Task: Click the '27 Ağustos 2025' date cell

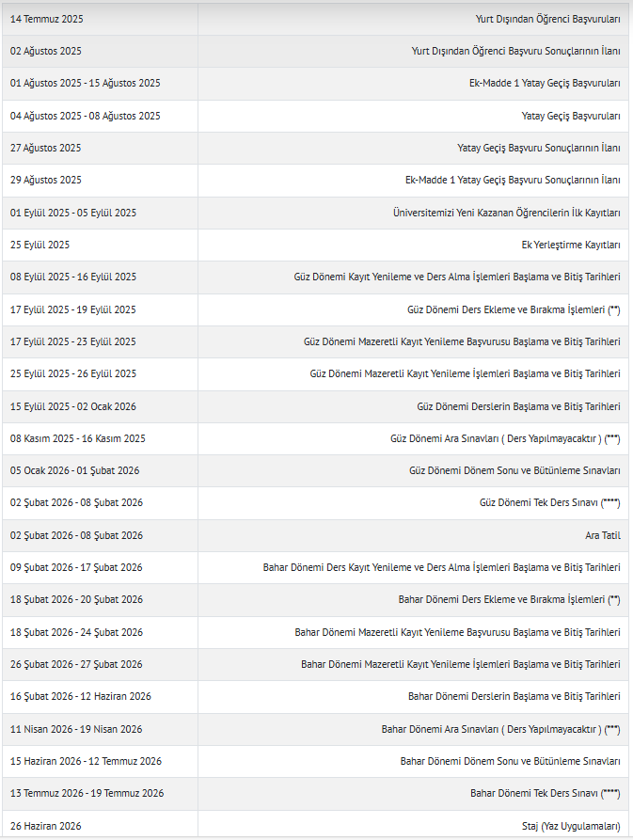Action: click(46, 148)
